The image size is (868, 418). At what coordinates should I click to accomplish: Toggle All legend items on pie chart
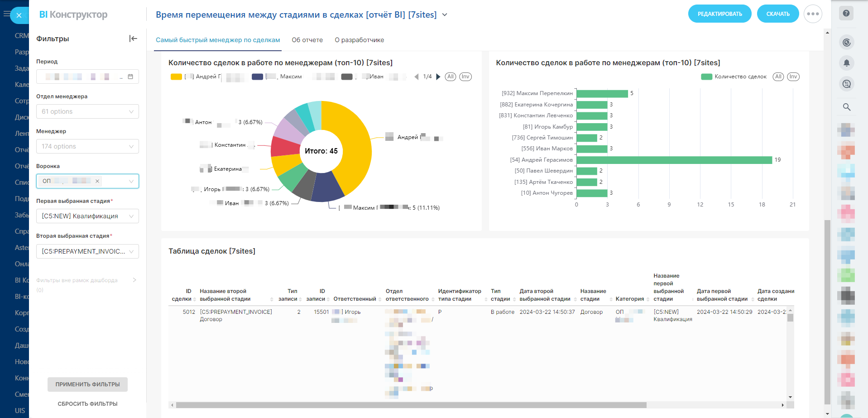point(450,77)
